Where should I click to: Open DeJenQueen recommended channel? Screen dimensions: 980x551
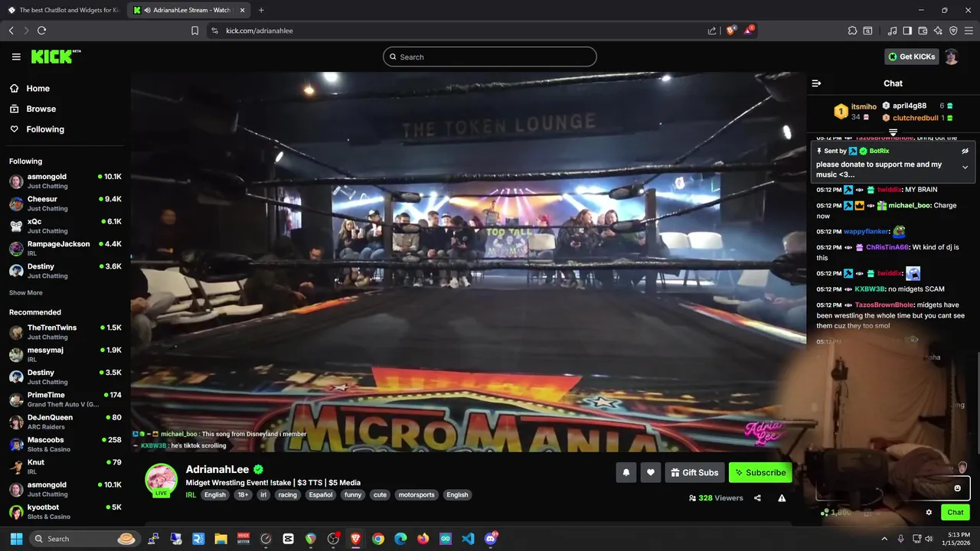coord(65,422)
